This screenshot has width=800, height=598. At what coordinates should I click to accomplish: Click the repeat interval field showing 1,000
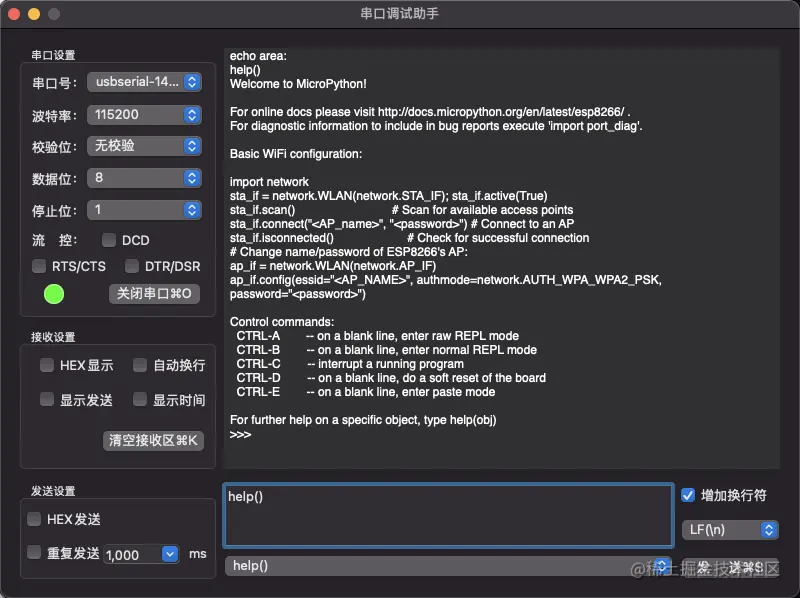[x=132, y=555]
